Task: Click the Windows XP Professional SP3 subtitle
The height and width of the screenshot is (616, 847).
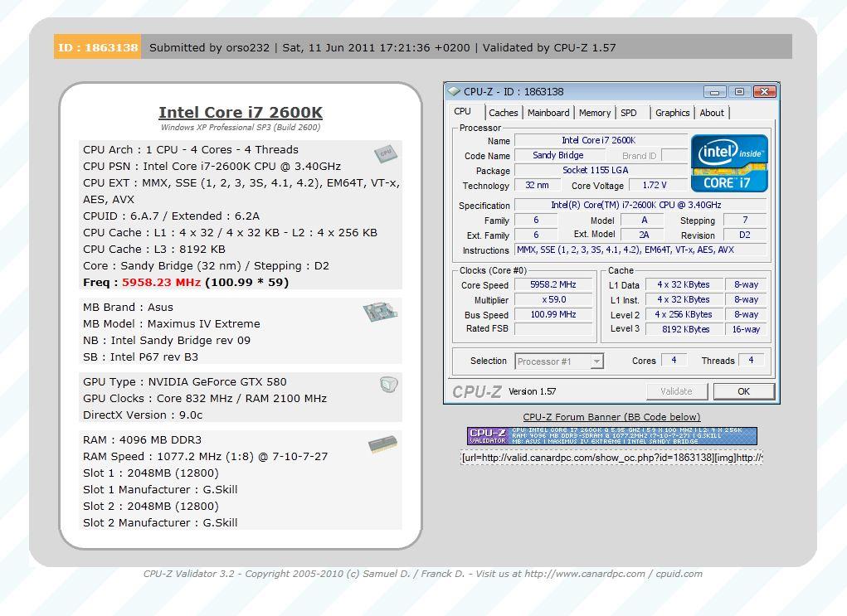Action: [x=241, y=128]
